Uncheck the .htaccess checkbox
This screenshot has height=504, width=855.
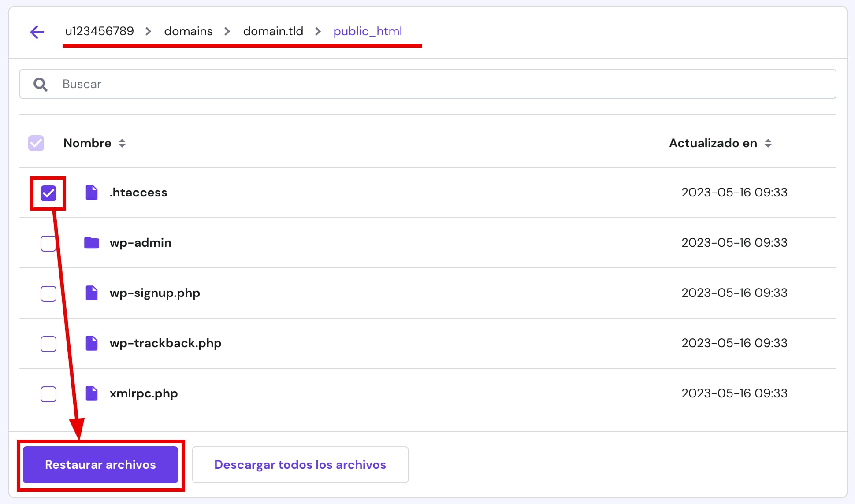(48, 193)
